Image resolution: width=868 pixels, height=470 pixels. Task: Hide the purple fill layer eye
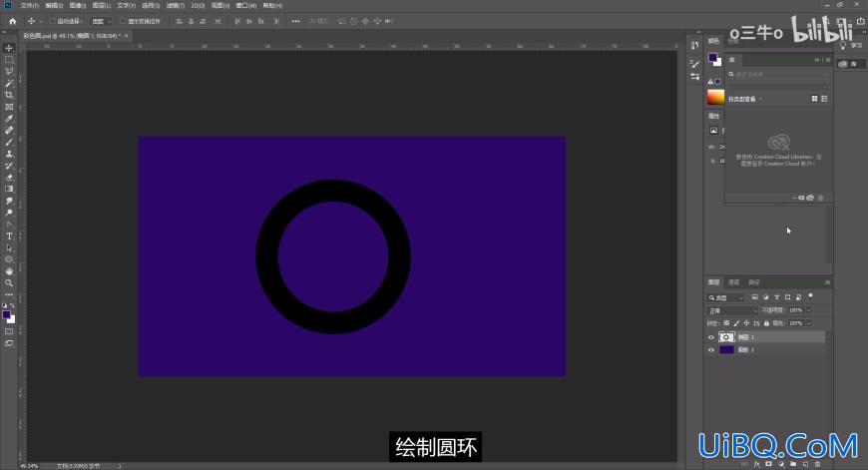[711, 350]
